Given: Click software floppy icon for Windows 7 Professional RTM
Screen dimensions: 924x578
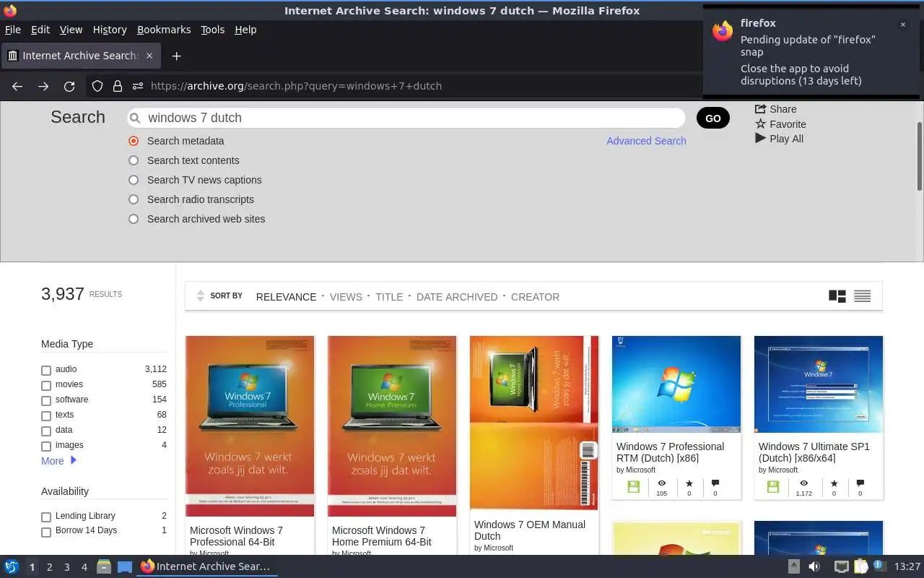Looking at the screenshot, I should [633, 487].
